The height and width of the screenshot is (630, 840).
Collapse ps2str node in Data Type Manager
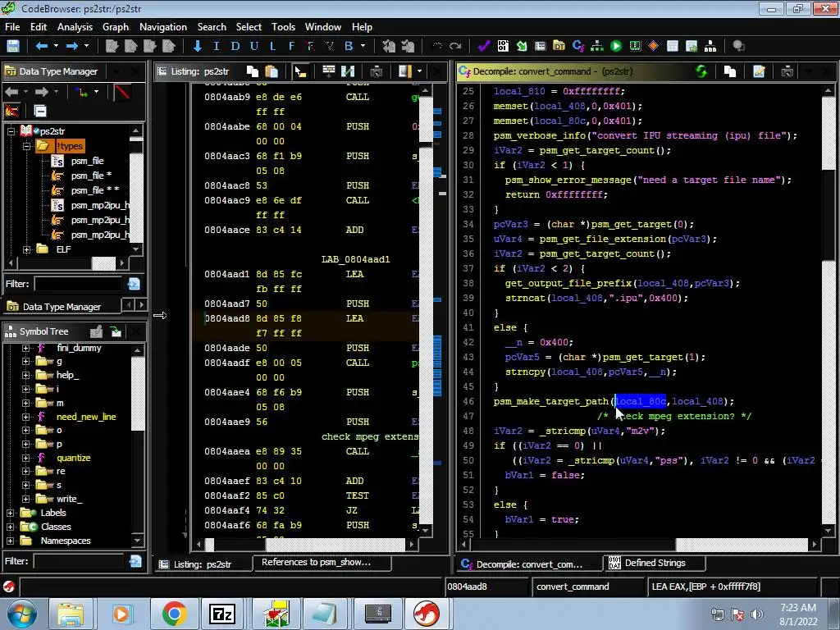click(x=11, y=130)
